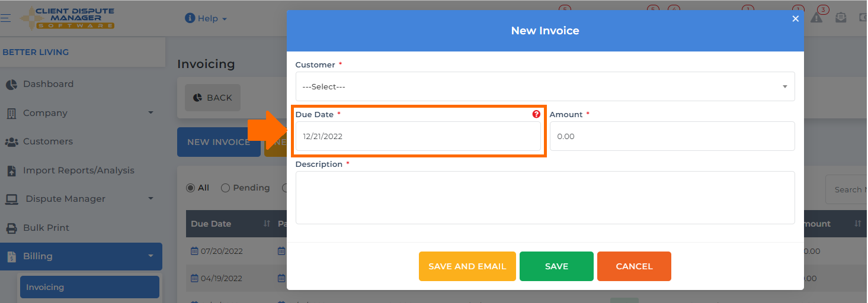Screen dimensions: 868x303
Task: Click the orange Cancel button
Action: pyautogui.click(x=634, y=266)
